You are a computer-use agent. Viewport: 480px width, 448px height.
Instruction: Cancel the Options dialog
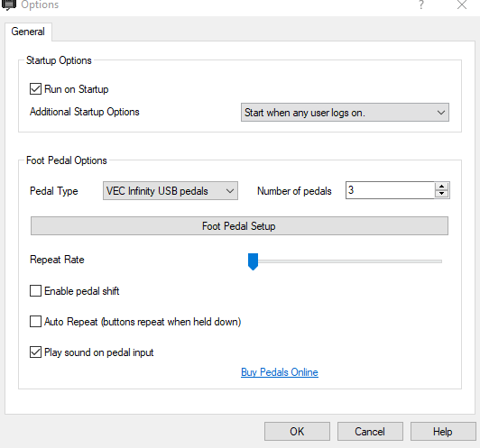pyautogui.click(x=370, y=432)
